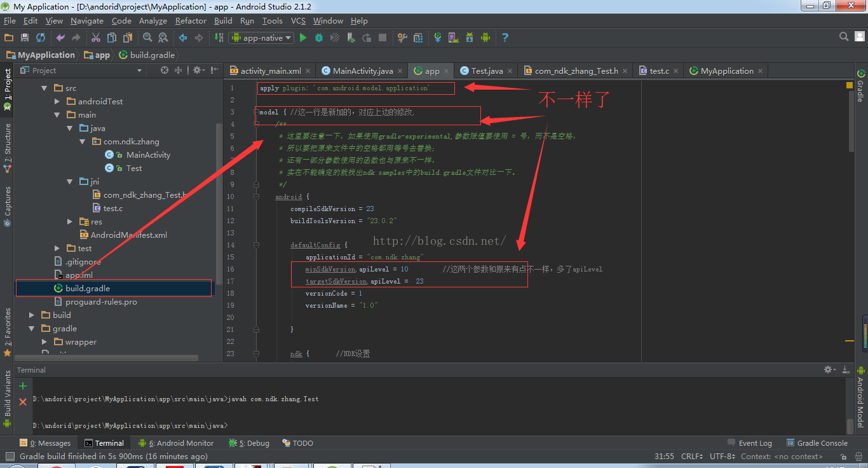The image size is (868, 468).
Task: Open the Event Log button
Action: (x=750, y=443)
